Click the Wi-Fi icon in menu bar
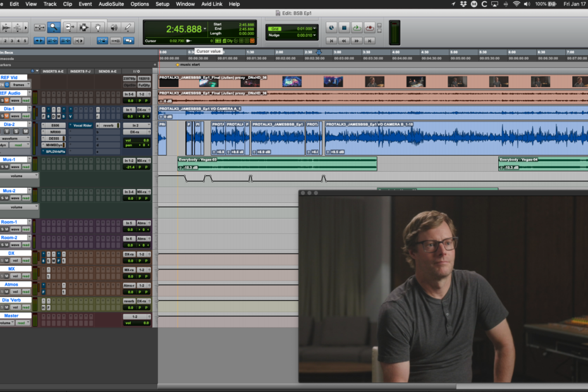This screenshot has height=392, width=588. (x=517, y=4)
